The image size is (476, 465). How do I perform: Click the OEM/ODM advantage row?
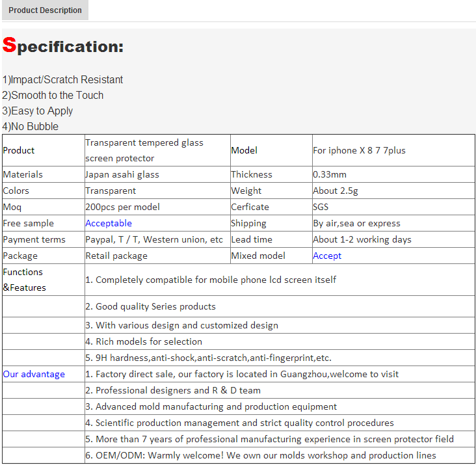point(280,455)
